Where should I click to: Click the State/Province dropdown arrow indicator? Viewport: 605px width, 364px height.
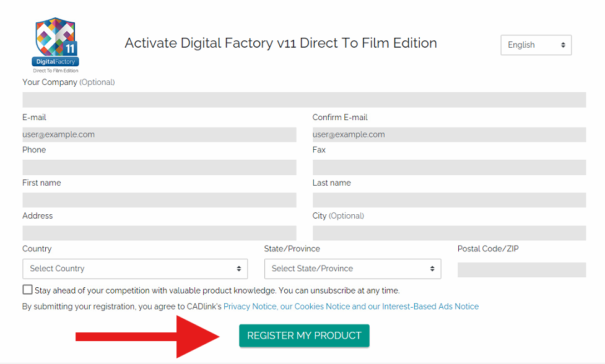[x=432, y=269]
